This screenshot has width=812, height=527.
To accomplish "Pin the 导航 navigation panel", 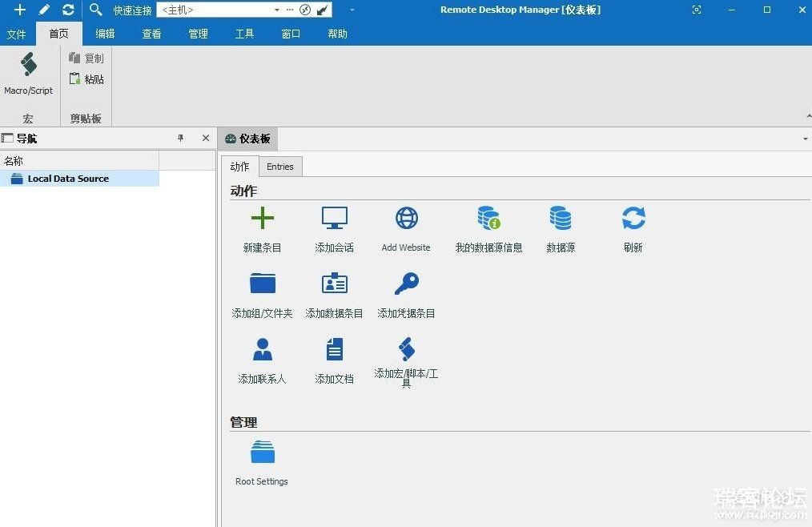I will click(180, 139).
